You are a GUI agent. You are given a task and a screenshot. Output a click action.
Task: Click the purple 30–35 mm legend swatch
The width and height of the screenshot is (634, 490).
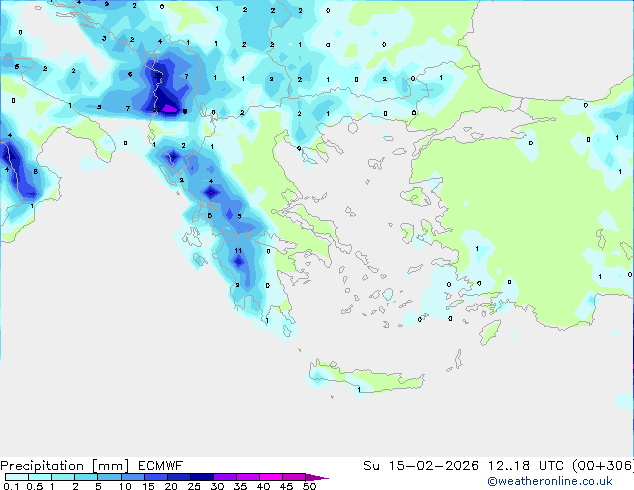[x=224, y=477]
